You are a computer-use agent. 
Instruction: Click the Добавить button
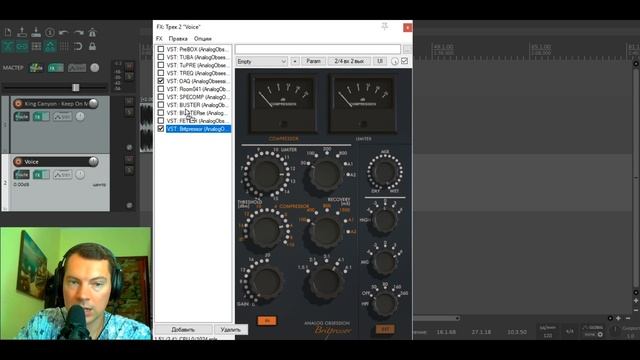click(183, 329)
